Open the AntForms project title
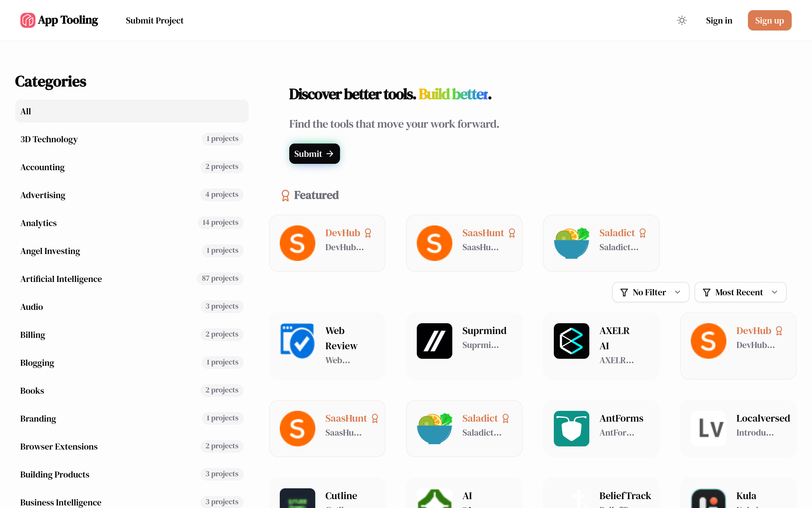 (x=621, y=418)
